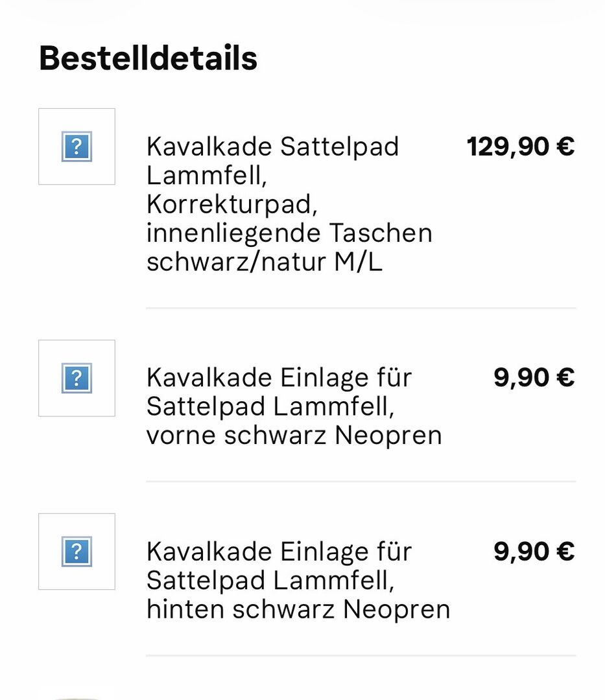
Task: Click the 'Bestelldetails' heading
Action: click(148, 58)
